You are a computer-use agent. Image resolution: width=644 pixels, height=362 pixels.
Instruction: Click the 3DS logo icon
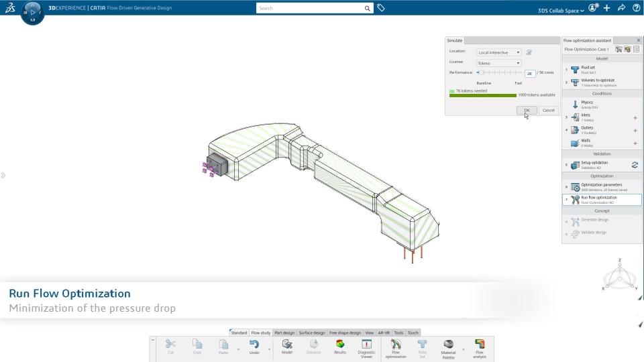pos(10,8)
